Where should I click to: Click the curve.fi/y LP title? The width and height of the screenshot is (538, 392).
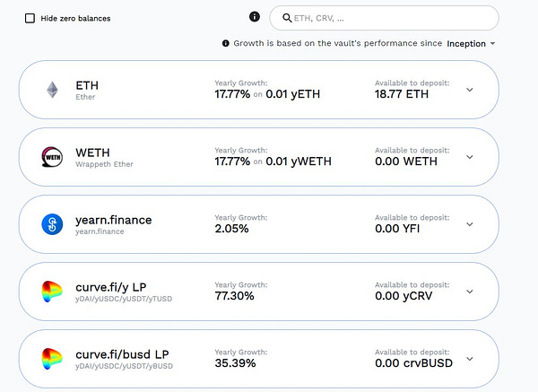[111, 287]
